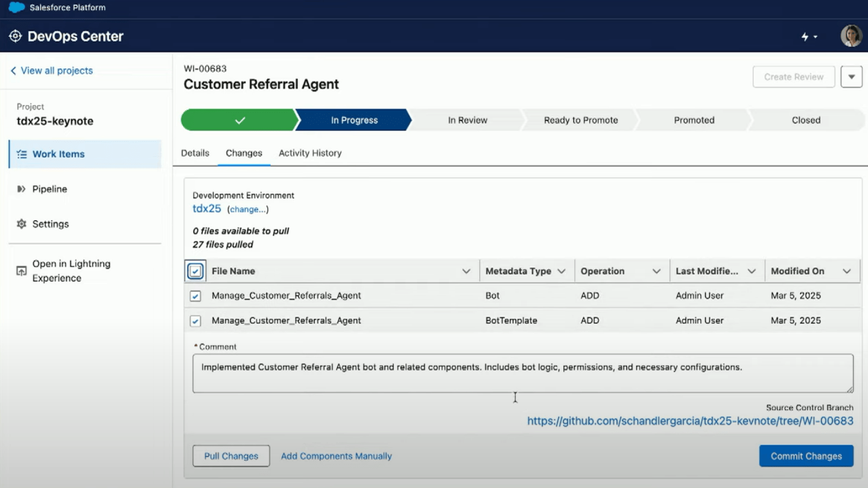This screenshot has width=868, height=488.
Task: Switch to the Activity History tab
Action: 309,153
